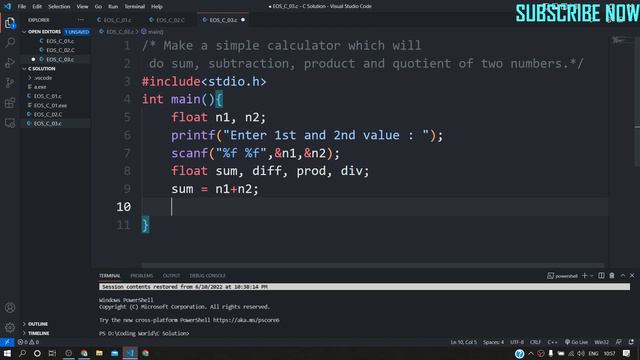Open Source Control in the activity bar
Screen dimensions: 640x360
(x=10, y=82)
